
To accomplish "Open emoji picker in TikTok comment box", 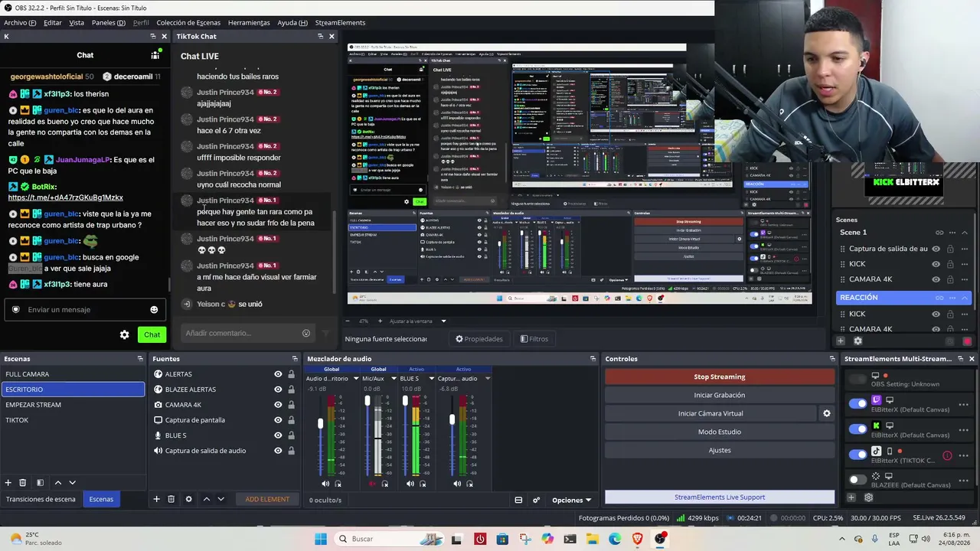I will pos(306,333).
